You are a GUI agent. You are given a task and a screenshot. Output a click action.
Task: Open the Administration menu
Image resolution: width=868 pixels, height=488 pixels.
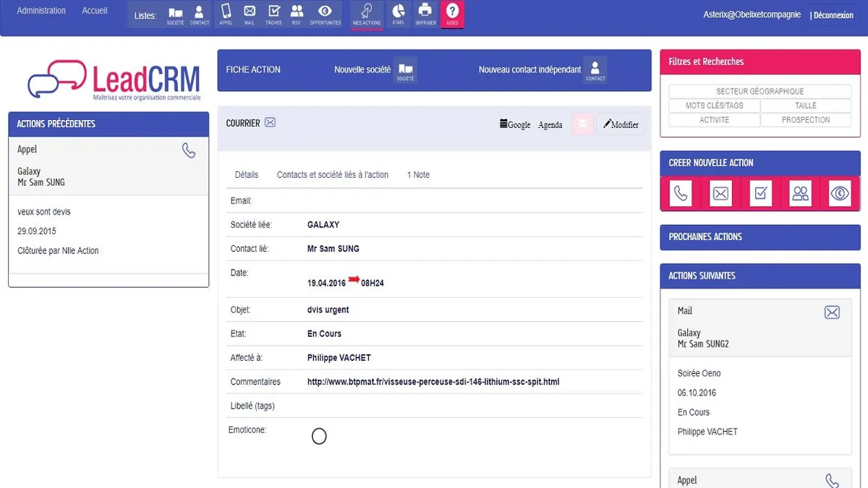click(41, 11)
